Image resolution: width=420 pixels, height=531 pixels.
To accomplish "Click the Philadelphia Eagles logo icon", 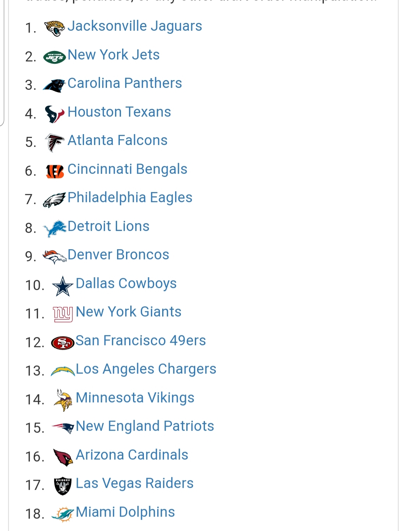I will point(54,200).
